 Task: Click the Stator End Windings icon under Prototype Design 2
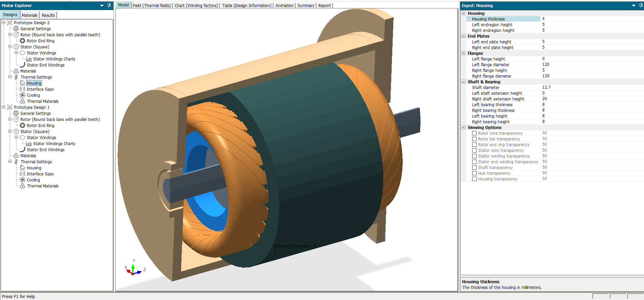[x=22, y=65]
